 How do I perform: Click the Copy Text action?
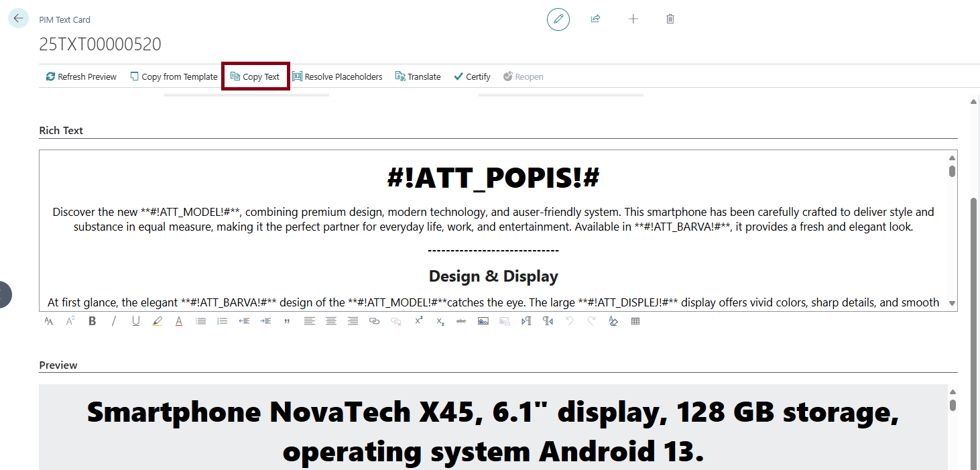coord(255,76)
